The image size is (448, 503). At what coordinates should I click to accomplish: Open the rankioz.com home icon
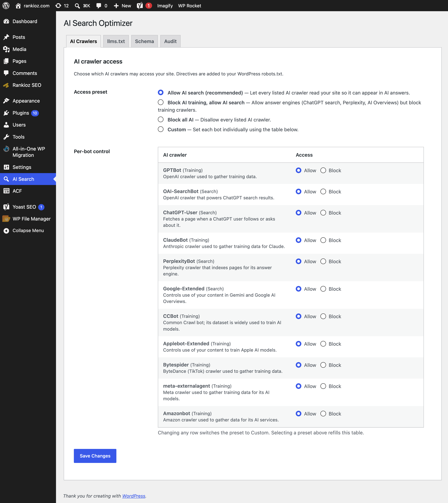pos(18,6)
